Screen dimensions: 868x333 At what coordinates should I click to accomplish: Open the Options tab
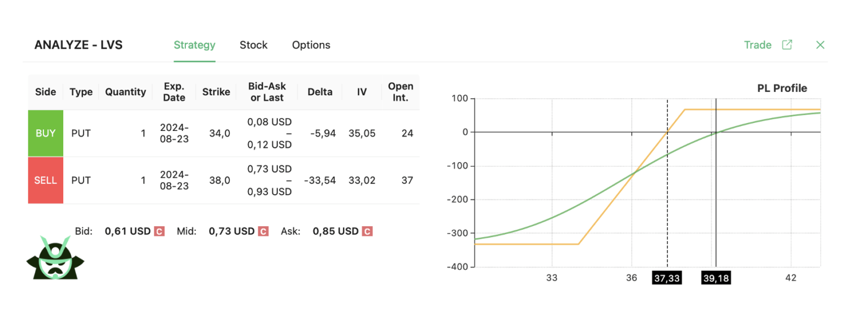[x=311, y=45]
